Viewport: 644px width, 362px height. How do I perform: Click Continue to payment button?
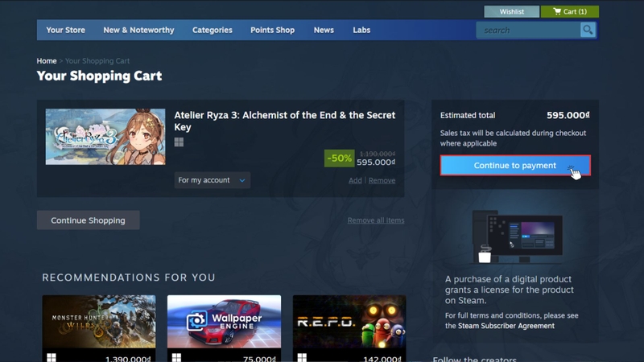(515, 166)
